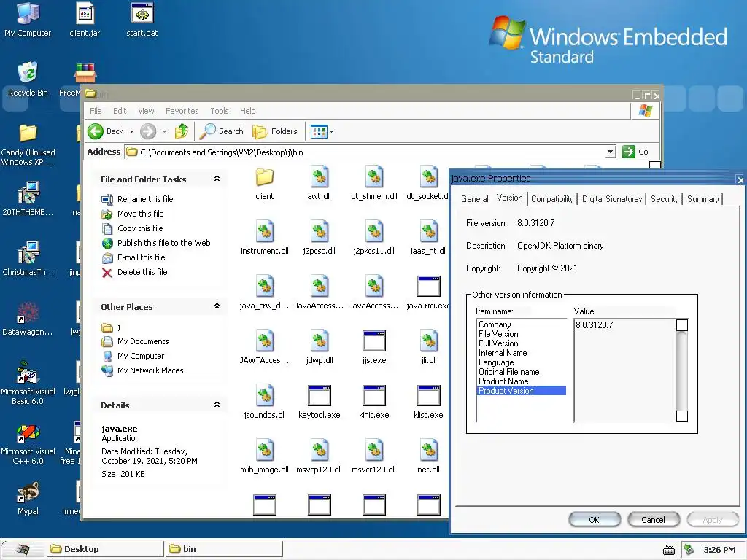Open the Back button history dropdown

[131, 131]
